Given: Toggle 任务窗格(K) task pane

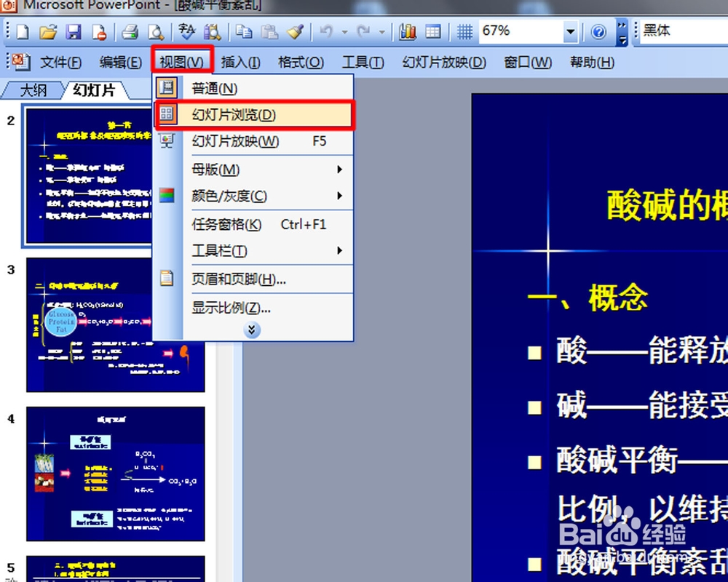Looking at the screenshot, I should click(254, 224).
